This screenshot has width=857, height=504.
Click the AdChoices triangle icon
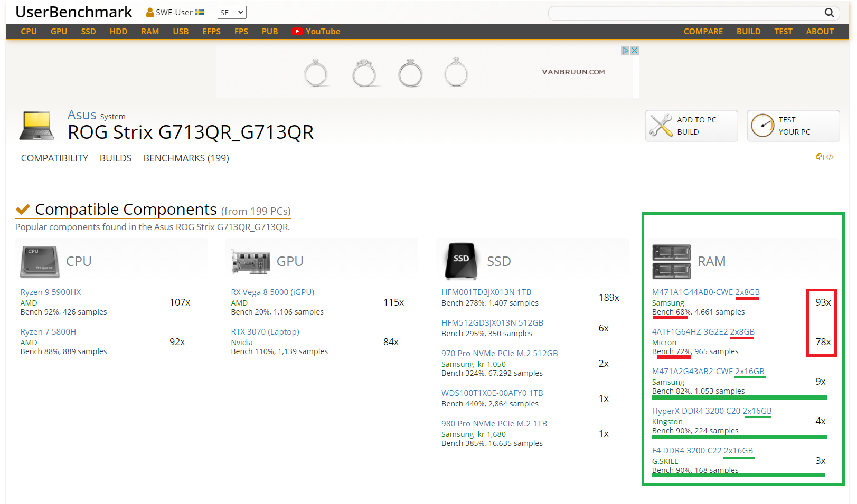[x=625, y=50]
